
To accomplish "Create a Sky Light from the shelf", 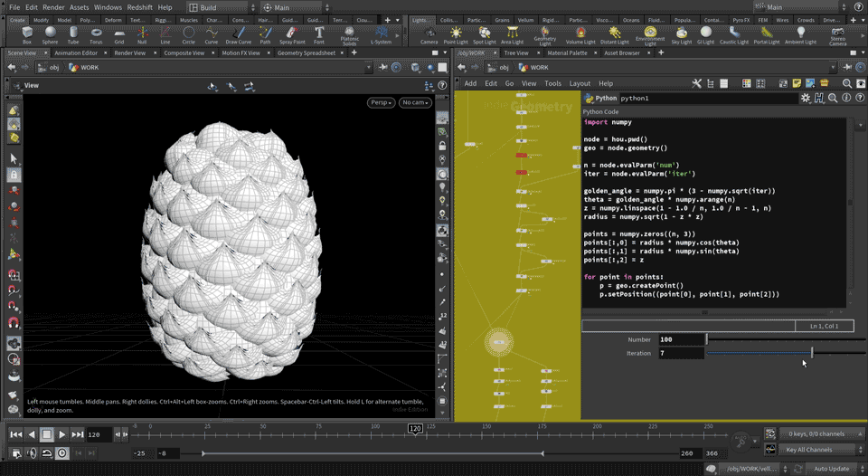I will coord(681,35).
